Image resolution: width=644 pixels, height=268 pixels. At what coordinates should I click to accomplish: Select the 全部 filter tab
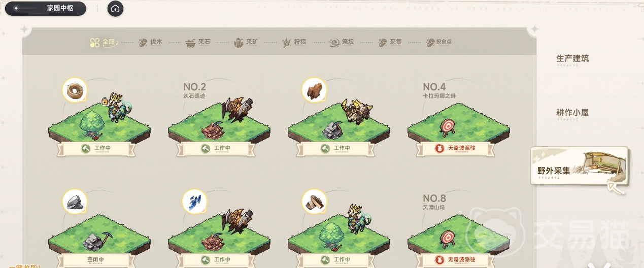coord(103,43)
